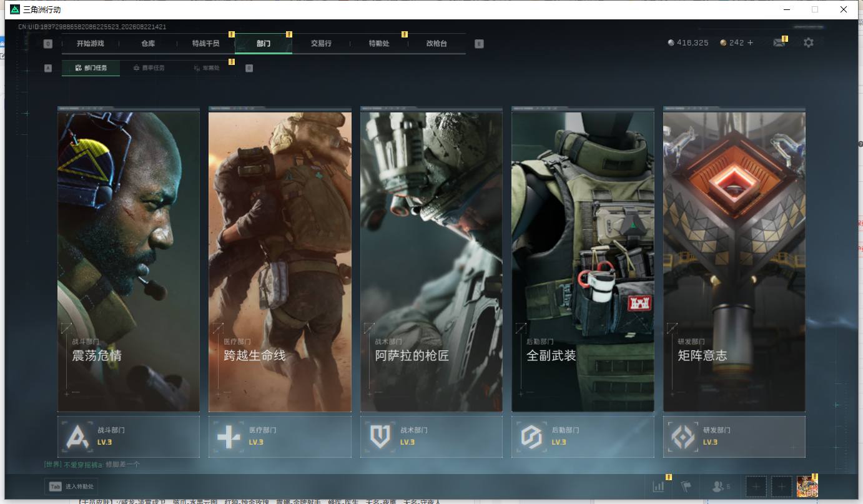The image size is (863, 504).
Task: Click the CN UID text at top
Action: (92, 27)
